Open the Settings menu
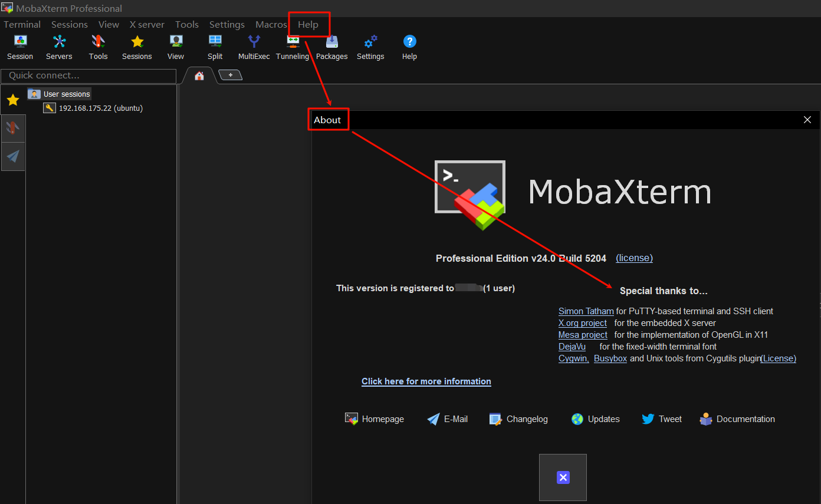 [x=227, y=24]
